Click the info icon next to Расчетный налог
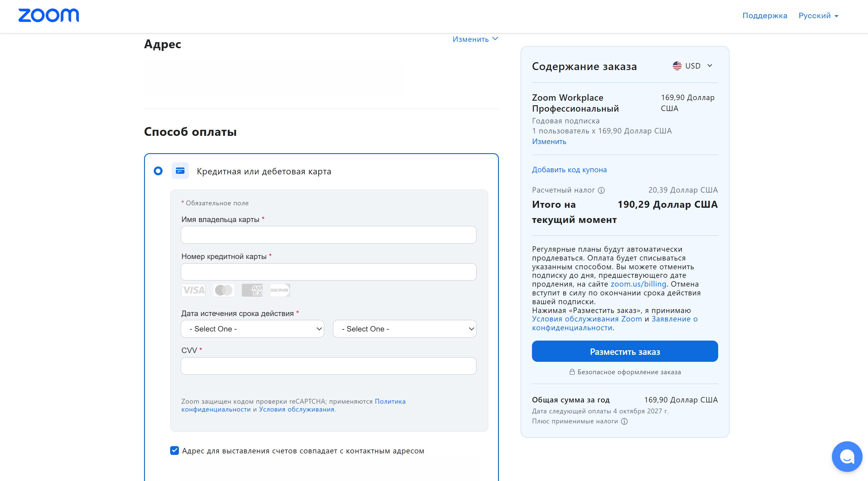868x481 pixels. point(601,190)
